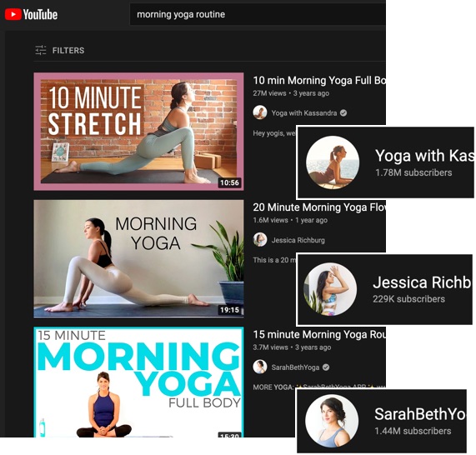Visit Jessica Richburg channel name link
This screenshot has width=476, height=455.
point(298,240)
